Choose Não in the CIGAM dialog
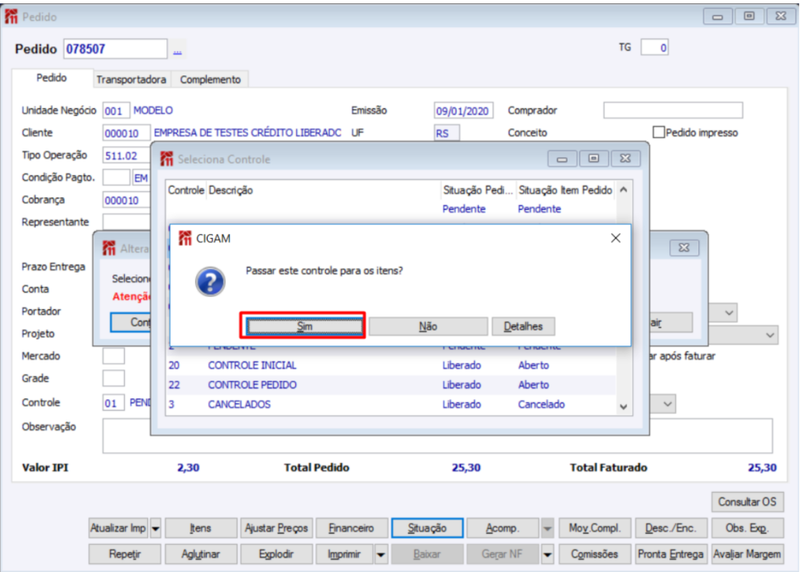The height and width of the screenshot is (572, 800). tap(428, 327)
